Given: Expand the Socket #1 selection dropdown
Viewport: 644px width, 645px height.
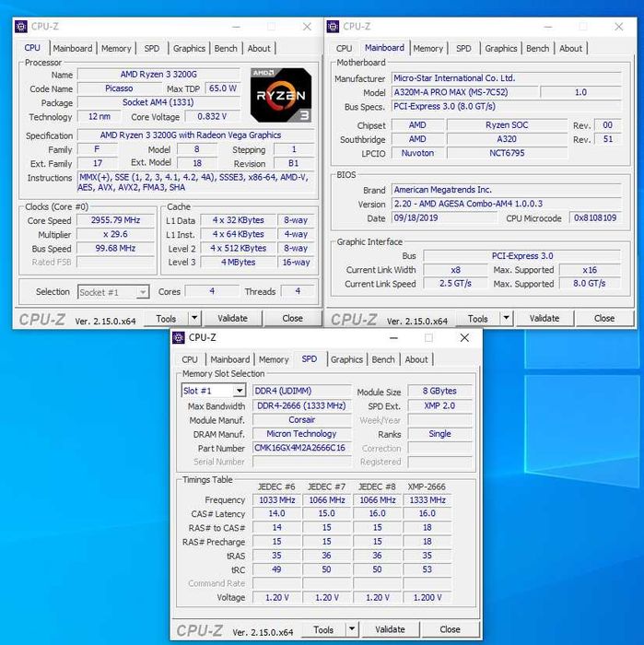Looking at the screenshot, I should [142, 292].
